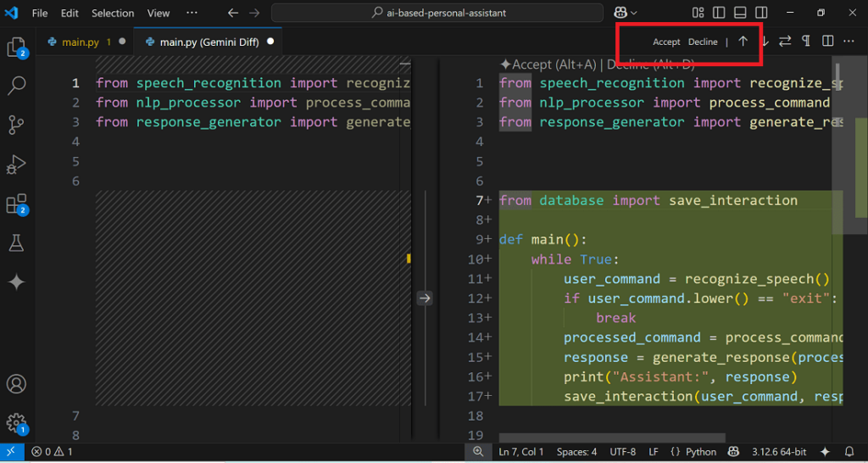
Task: Open the Search view in activity bar
Action: coord(16,86)
